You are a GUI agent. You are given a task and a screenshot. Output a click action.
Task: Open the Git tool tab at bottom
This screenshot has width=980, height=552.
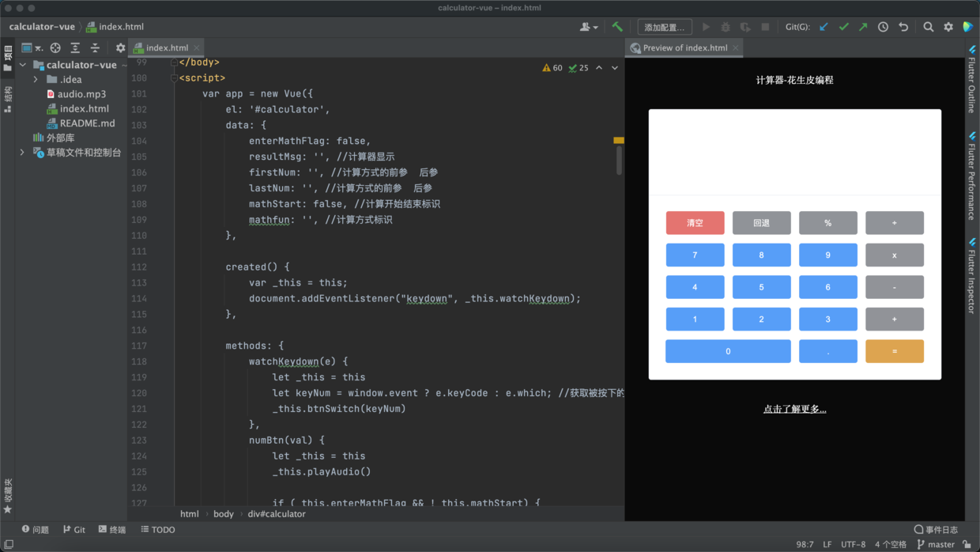point(74,530)
